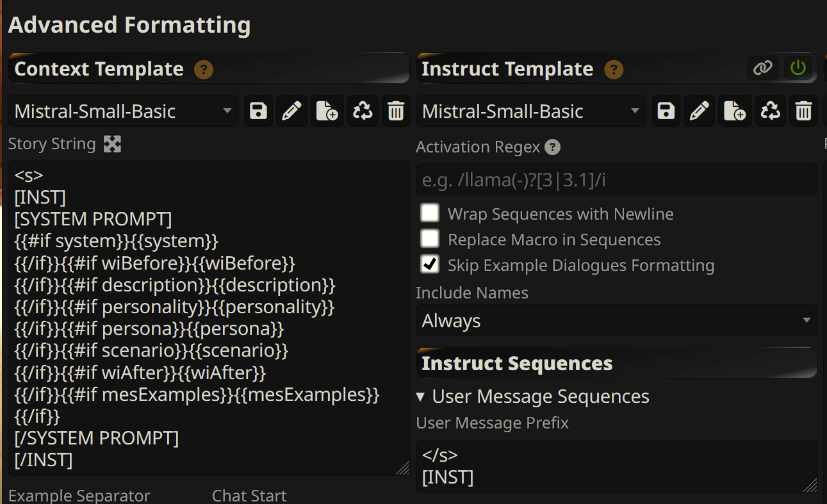Screen dimensions: 827x504
Task: Delete Context Template trash icon
Action: pyautogui.click(x=396, y=111)
